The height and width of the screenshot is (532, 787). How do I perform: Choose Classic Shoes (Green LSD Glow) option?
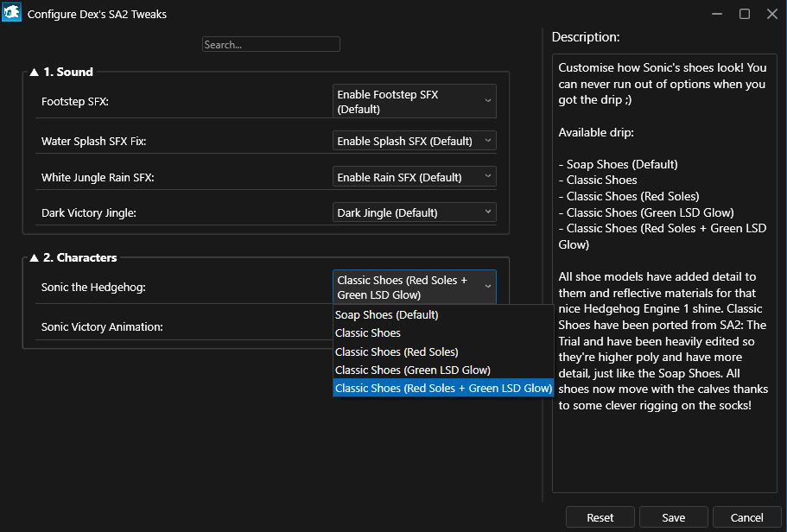coord(442,370)
